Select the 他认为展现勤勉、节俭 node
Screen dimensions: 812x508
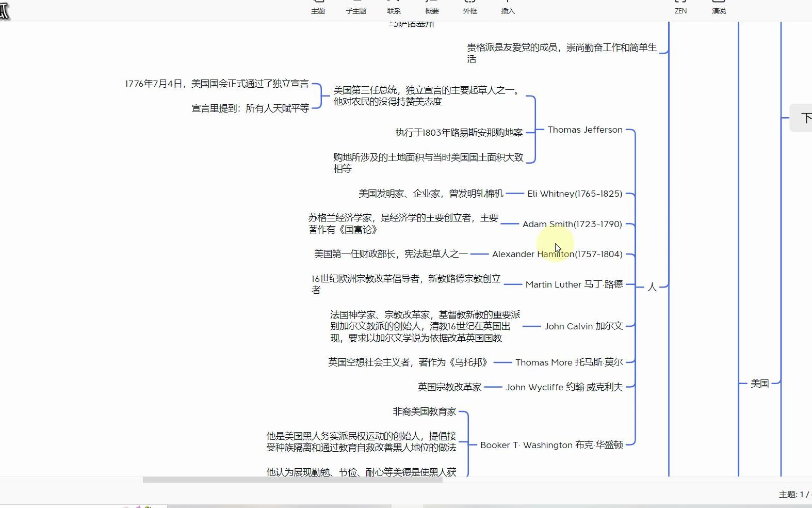(x=361, y=472)
